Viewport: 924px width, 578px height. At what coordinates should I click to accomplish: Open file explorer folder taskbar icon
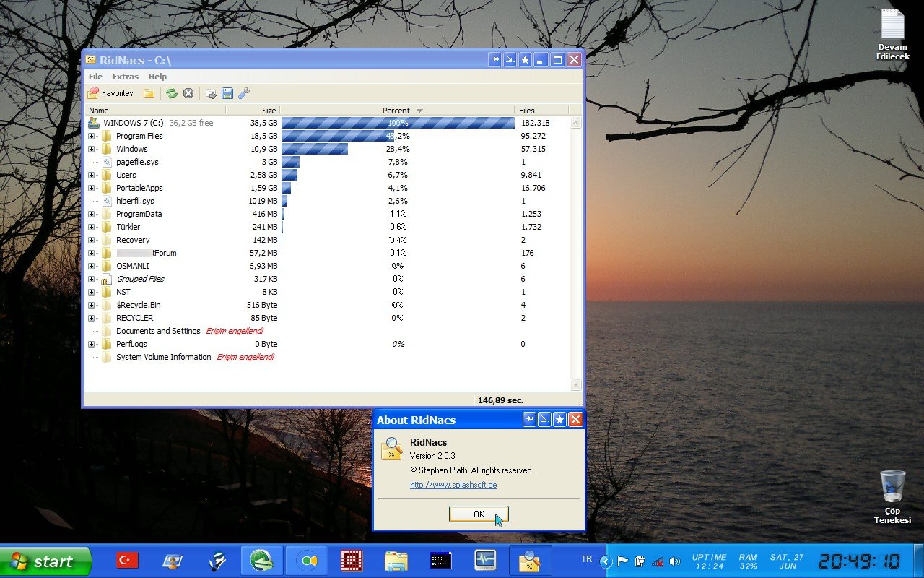coord(396,561)
